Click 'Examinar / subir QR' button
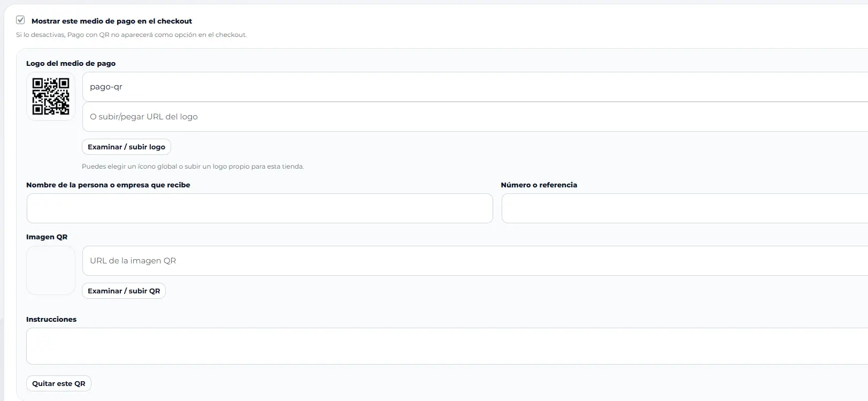The height and width of the screenshot is (401, 868). (124, 291)
